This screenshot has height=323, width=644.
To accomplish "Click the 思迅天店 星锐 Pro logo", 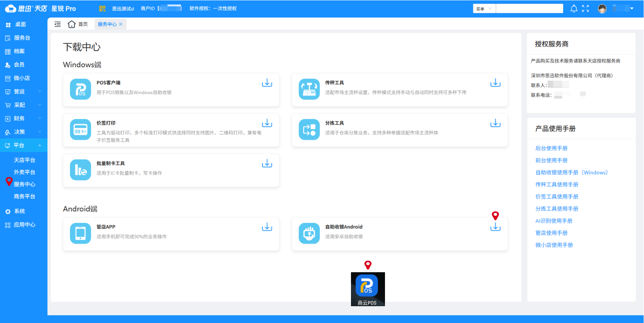I will pyautogui.click(x=40, y=9).
